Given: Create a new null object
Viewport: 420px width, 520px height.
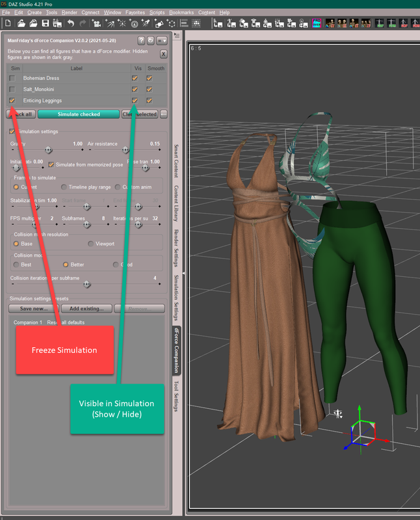Looking at the screenshot, I should tap(171, 23).
